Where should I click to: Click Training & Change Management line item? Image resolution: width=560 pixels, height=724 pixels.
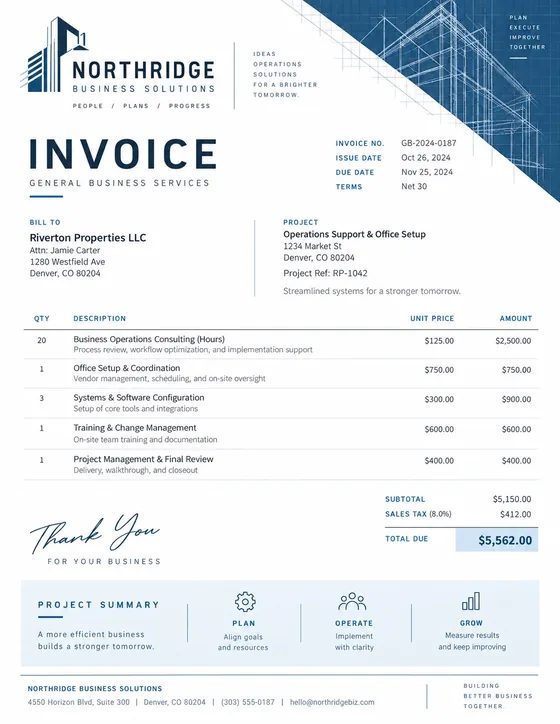click(135, 428)
